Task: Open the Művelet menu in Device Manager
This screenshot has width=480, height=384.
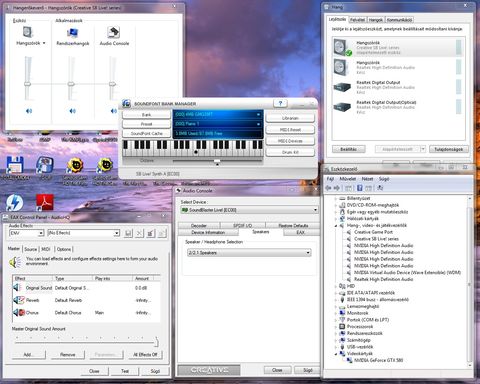Action: click(348, 179)
